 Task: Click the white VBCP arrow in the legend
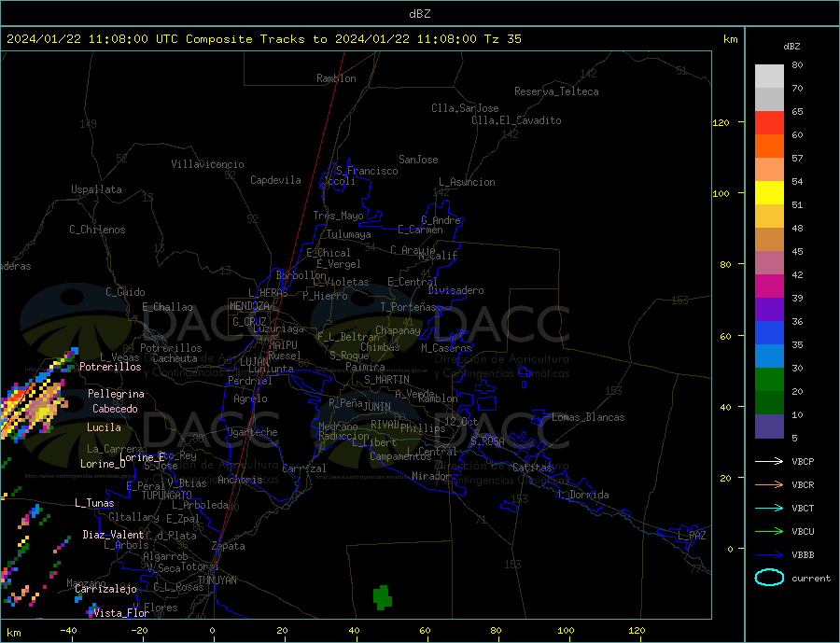(769, 461)
